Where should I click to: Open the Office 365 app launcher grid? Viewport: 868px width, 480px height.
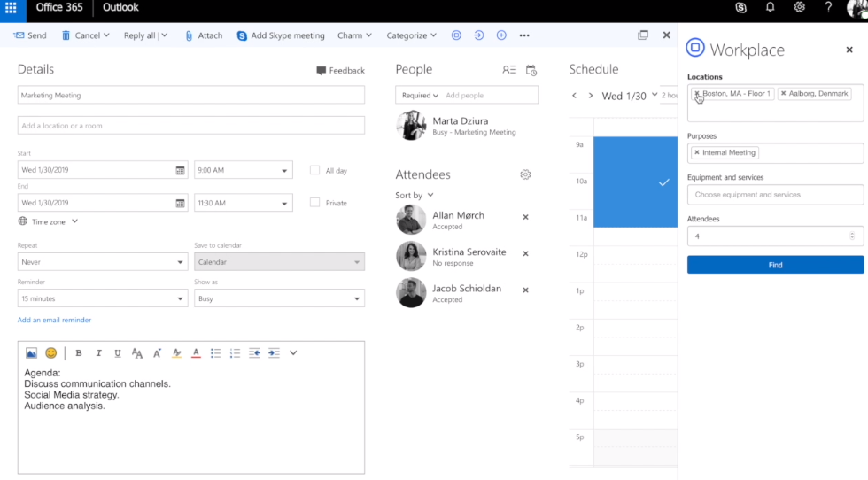11,8
